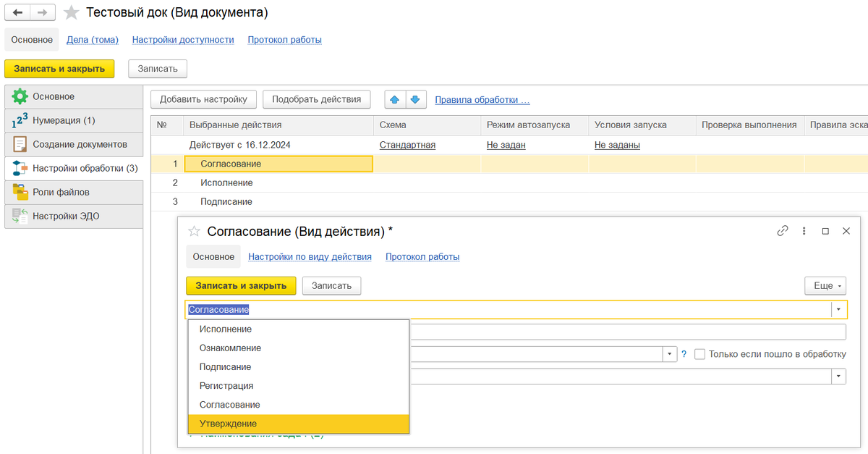868x454 pixels.
Task: Open Правила обработки link
Action: [482, 100]
